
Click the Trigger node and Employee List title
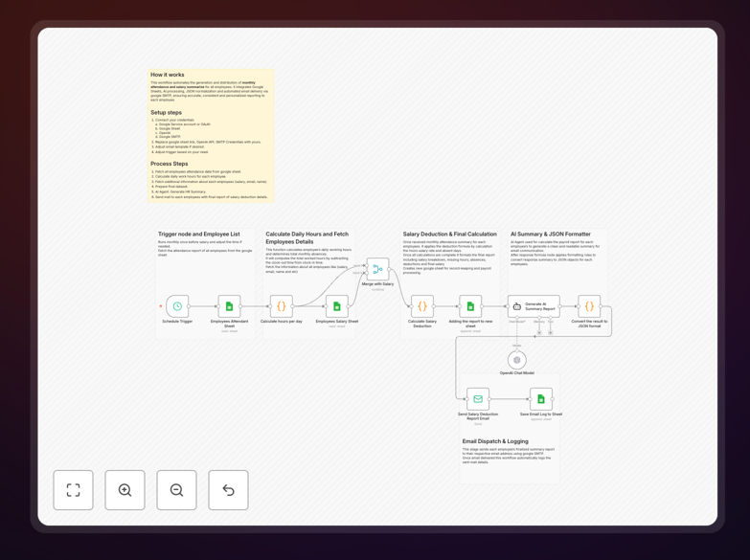[199, 234]
